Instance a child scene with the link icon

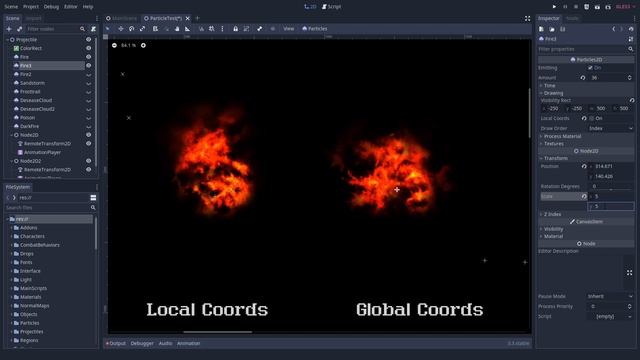pyautogui.click(x=19, y=29)
